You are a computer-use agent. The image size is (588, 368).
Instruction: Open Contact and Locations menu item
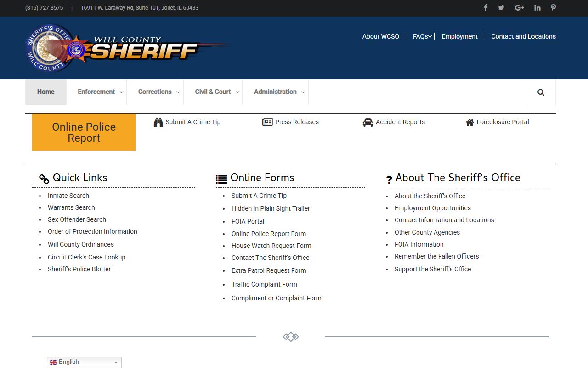(523, 36)
